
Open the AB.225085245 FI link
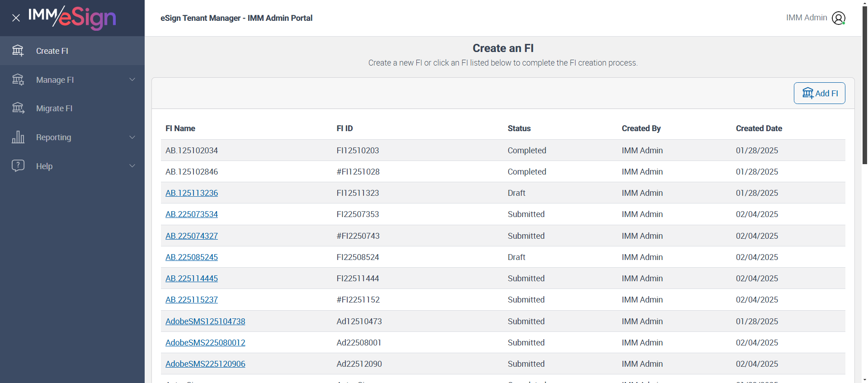pyautogui.click(x=192, y=257)
